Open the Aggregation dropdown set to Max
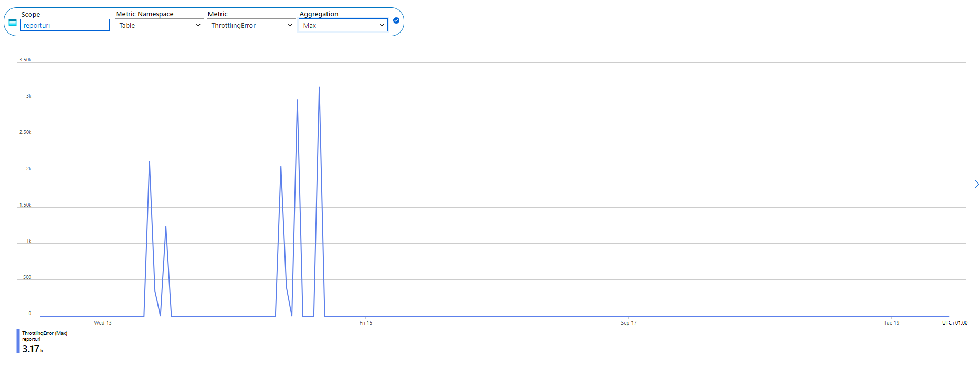The image size is (980, 367). [343, 25]
